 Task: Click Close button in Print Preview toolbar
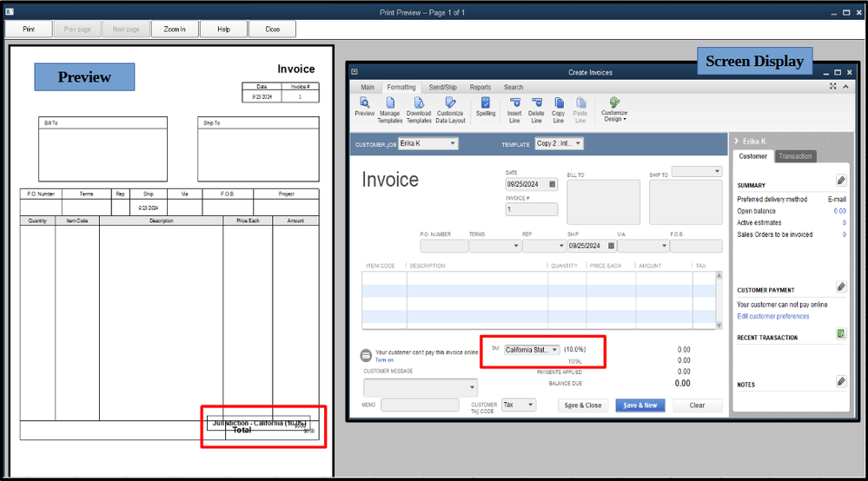(x=272, y=30)
